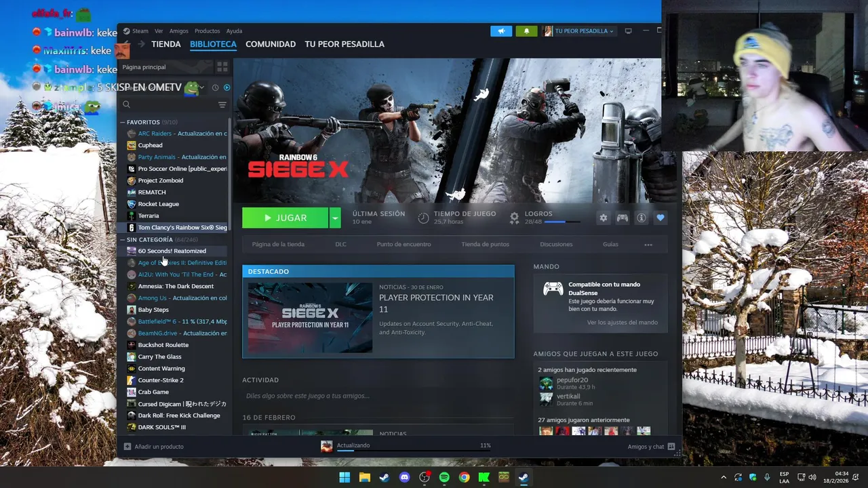Open the COMUNIDAD tab

coord(271,44)
